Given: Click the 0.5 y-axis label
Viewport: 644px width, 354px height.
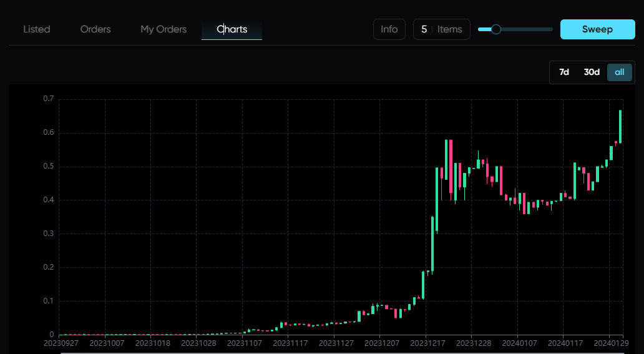Looking at the screenshot, I should (49, 166).
